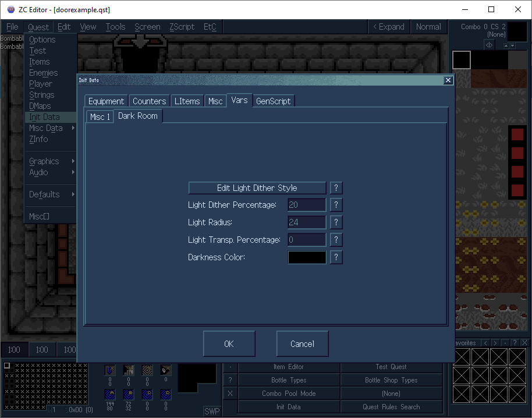Image resolution: width=532 pixels, height=418 pixels.
Task: Expand the Misc Data submenu
Action: pos(51,128)
